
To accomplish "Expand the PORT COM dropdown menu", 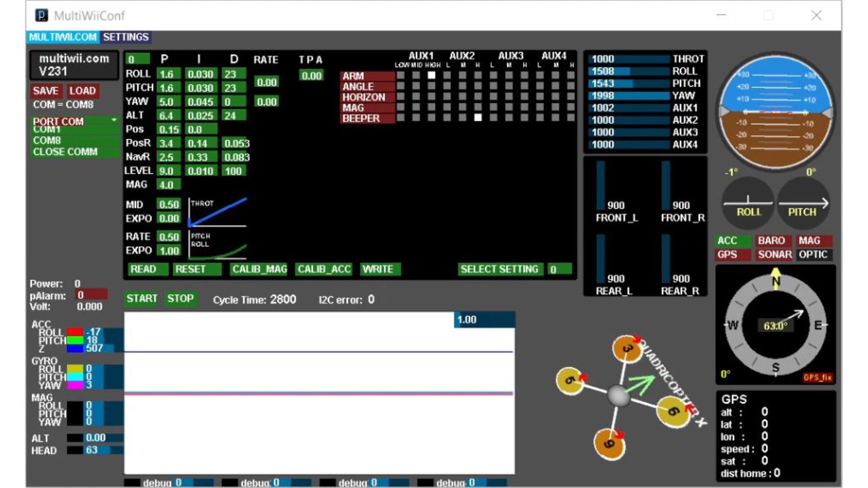I will [x=113, y=120].
